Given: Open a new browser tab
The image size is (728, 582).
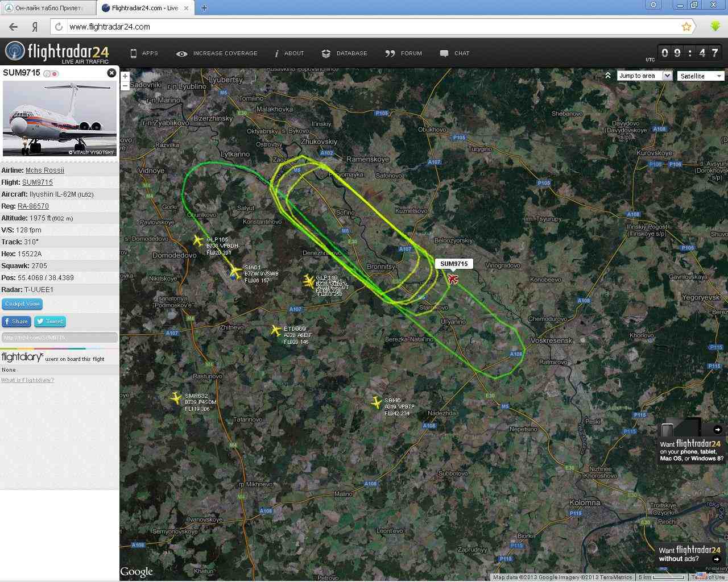Looking at the screenshot, I should [204, 8].
